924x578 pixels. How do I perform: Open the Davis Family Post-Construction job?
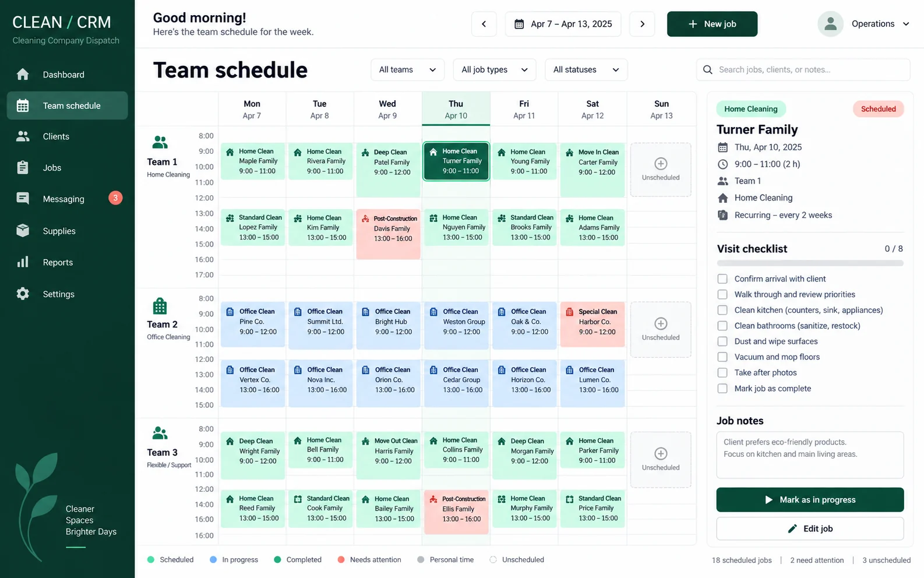tap(388, 234)
